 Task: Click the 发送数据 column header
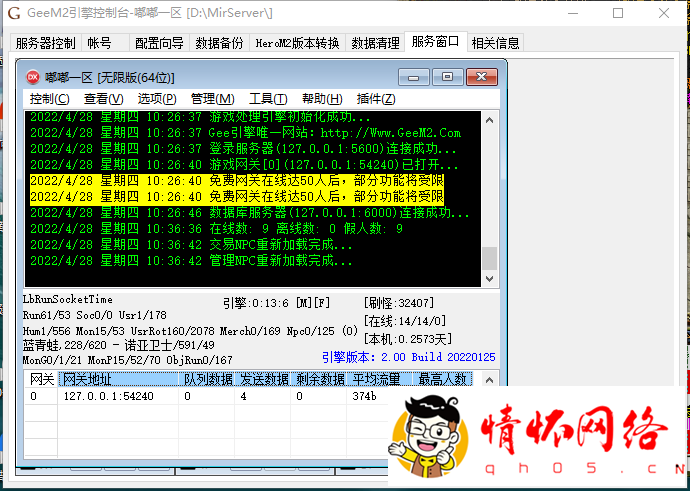[x=263, y=379]
